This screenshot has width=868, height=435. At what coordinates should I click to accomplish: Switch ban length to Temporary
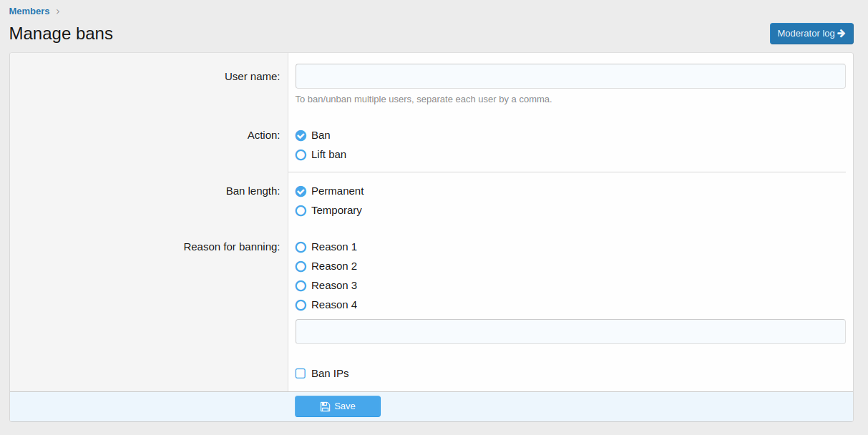(x=301, y=210)
